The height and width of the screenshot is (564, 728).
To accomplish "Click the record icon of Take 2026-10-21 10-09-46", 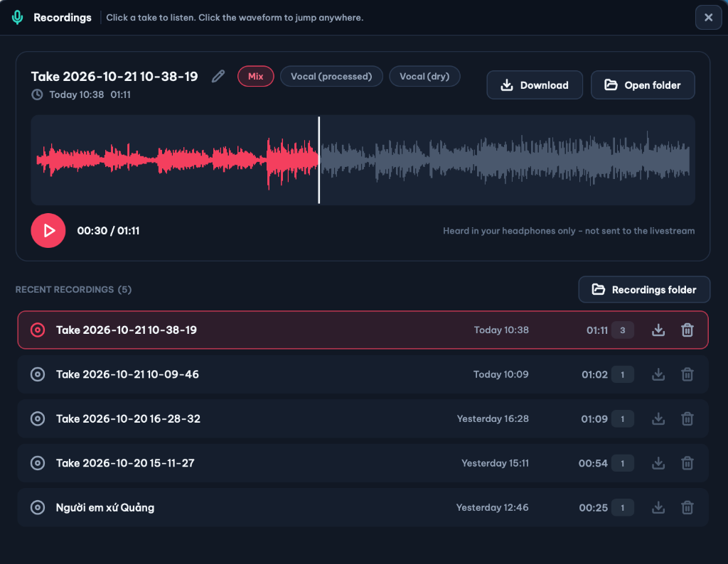I will point(38,374).
